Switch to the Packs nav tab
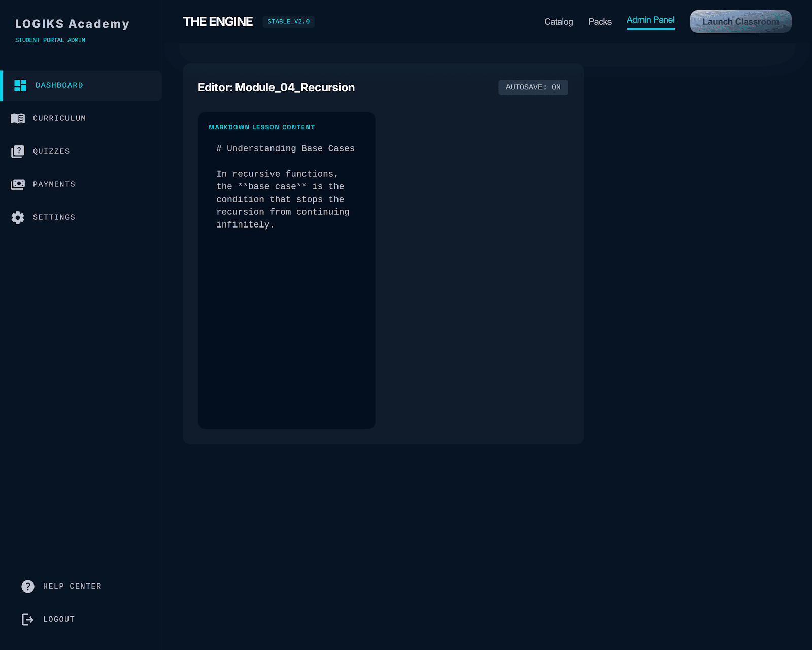The height and width of the screenshot is (650, 812). tap(600, 22)
